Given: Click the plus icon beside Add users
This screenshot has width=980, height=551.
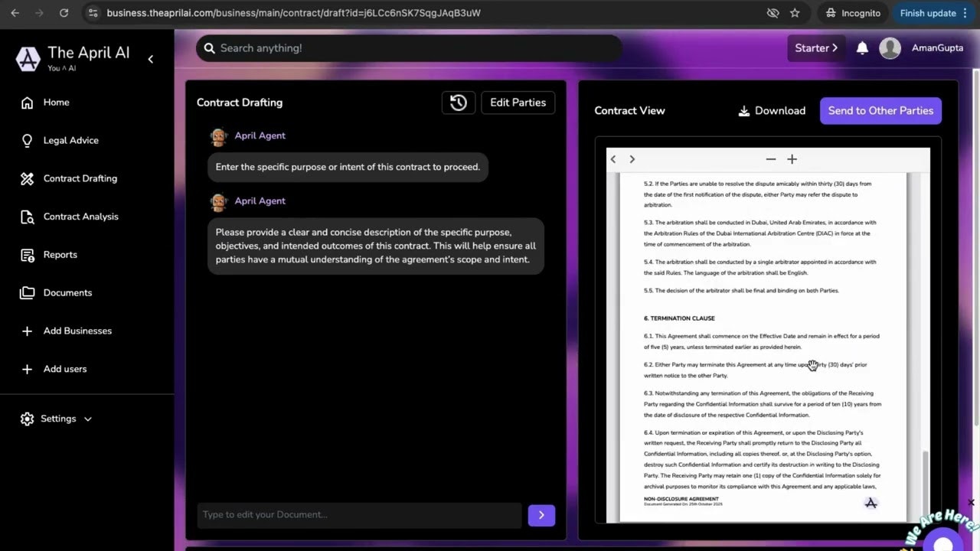Looking at the screenshot, I should (28, 369).
